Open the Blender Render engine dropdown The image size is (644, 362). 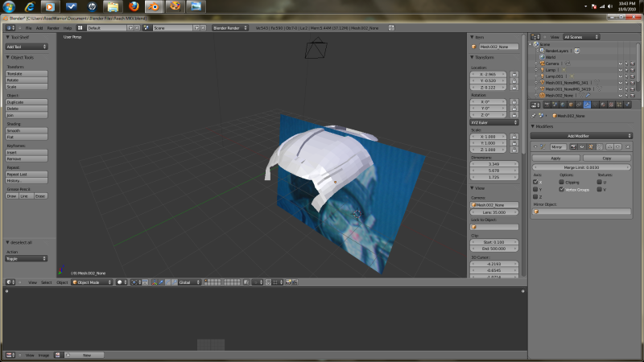(230, 28)
